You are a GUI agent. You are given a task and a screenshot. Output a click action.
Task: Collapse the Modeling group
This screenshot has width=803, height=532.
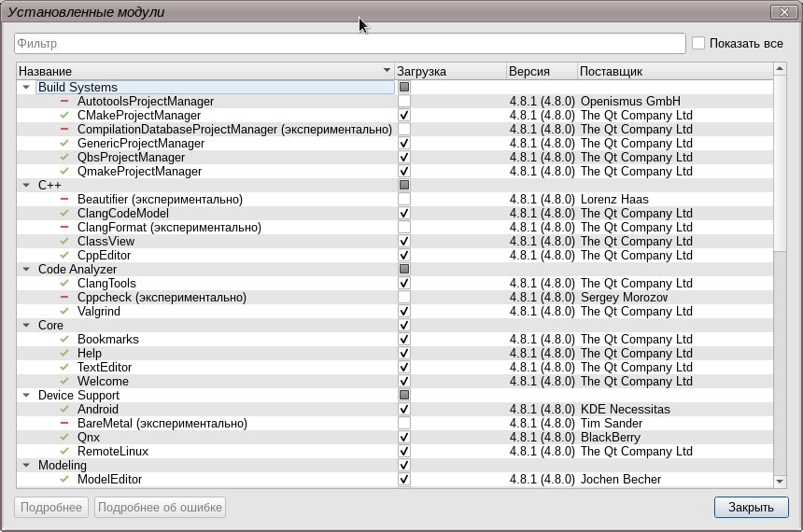pos(26,465)
